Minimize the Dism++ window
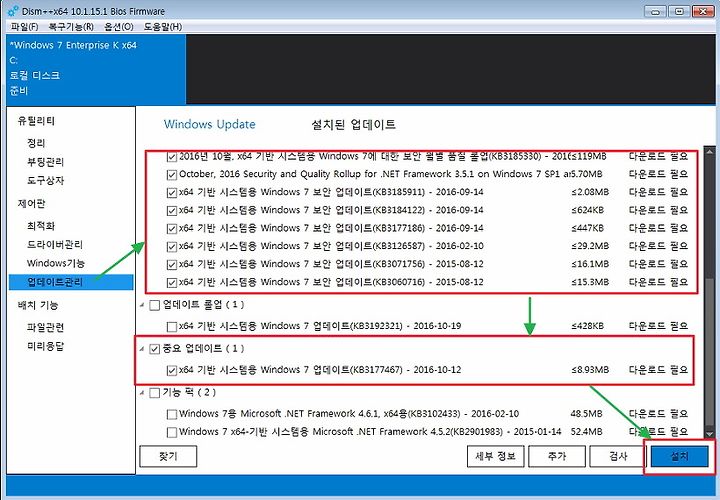This screenshot has width=720, height=500. [655, 11]
